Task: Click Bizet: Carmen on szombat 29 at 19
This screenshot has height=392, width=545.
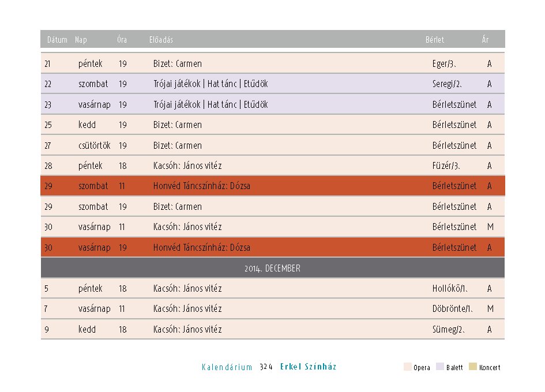Action: 178,206
